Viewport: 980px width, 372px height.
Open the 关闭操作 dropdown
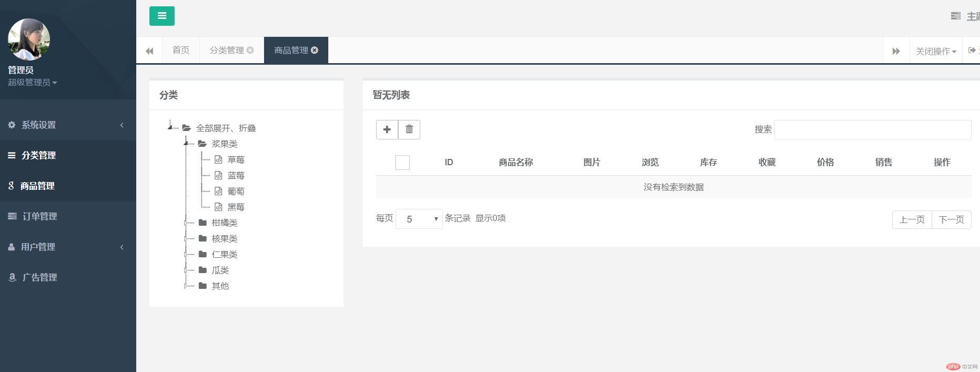pyautogui.click(x=936, y=51)
